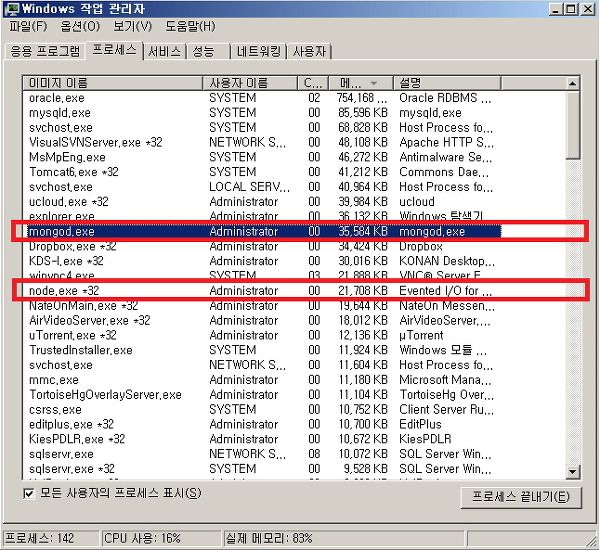This screenshot has height=550, width=600.
Task: Switch to the 네트워킹 tab
Action: pos(259,51)
